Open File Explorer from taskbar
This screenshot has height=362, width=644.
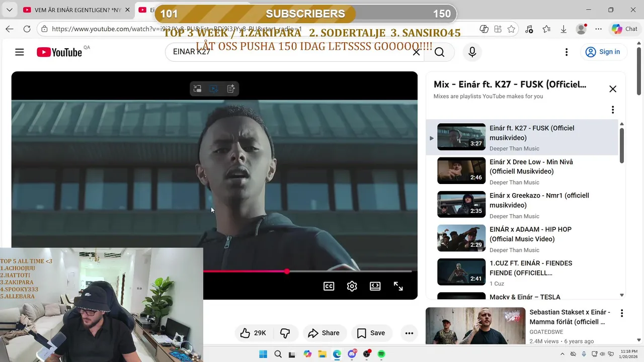click(322, 354)
